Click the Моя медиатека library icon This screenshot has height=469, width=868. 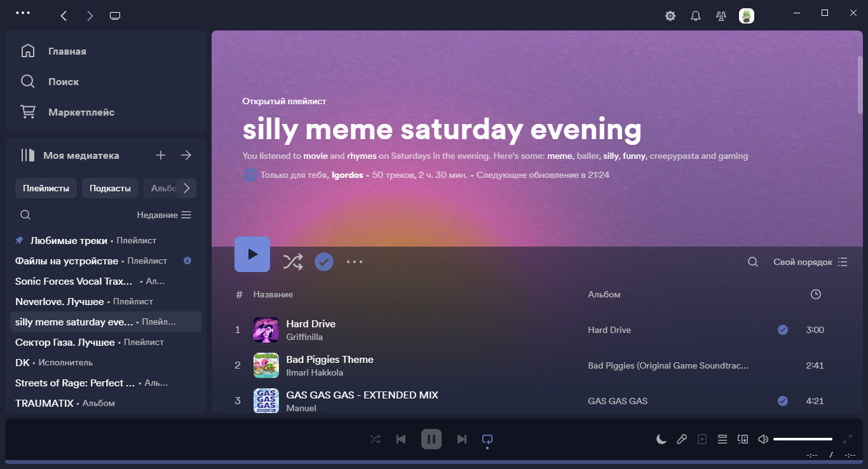click(27, 155)
